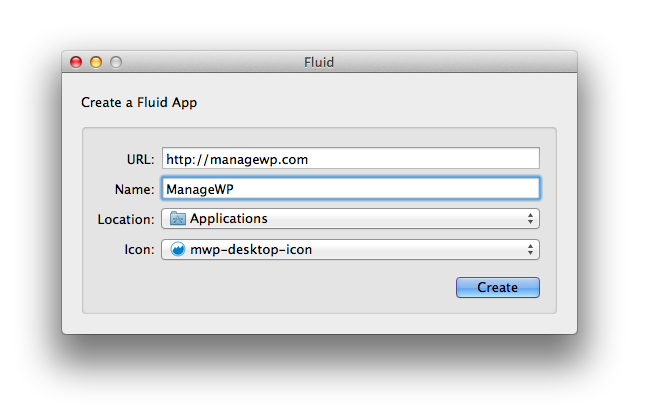The image size is (649, 407).
Task: Click the URL: label
Action: (x=140, y=159)
